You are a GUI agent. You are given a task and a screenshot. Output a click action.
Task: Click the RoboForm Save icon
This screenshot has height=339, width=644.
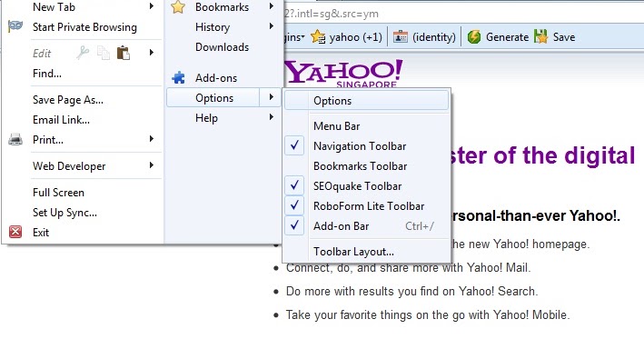[541, 36]
